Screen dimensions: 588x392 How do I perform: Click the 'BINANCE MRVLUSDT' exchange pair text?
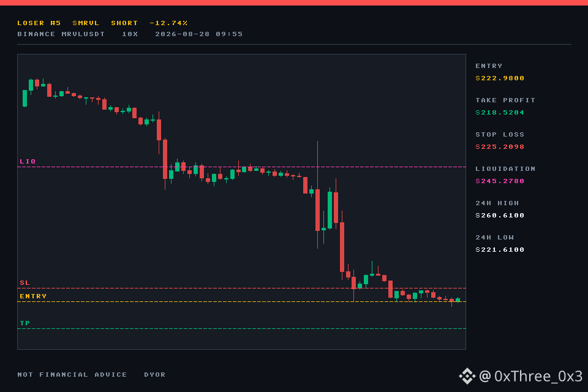(x=61, y=34)
